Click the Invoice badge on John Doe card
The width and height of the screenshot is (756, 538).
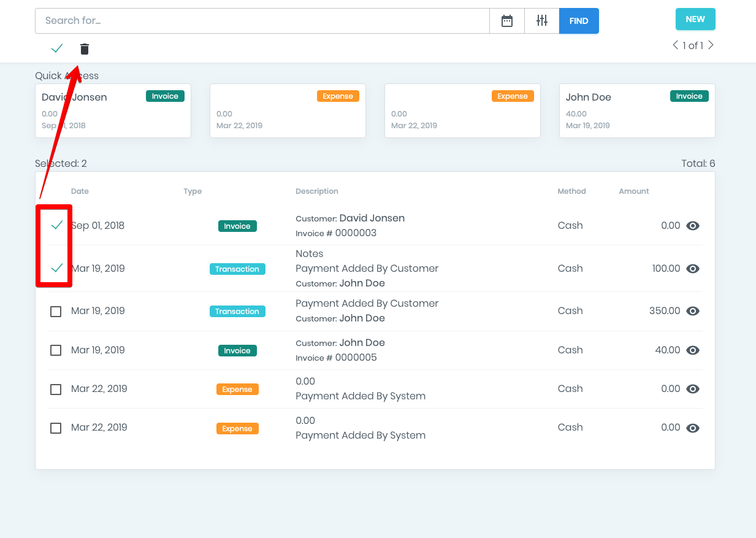(689, 96)
